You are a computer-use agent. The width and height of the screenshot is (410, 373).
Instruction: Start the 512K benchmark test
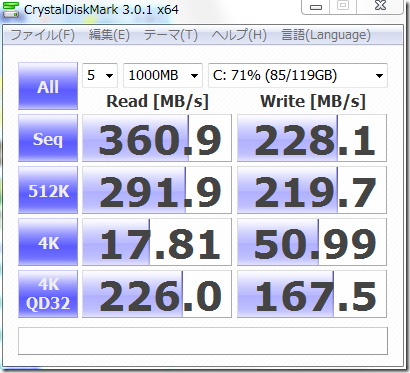click(48, 190)
